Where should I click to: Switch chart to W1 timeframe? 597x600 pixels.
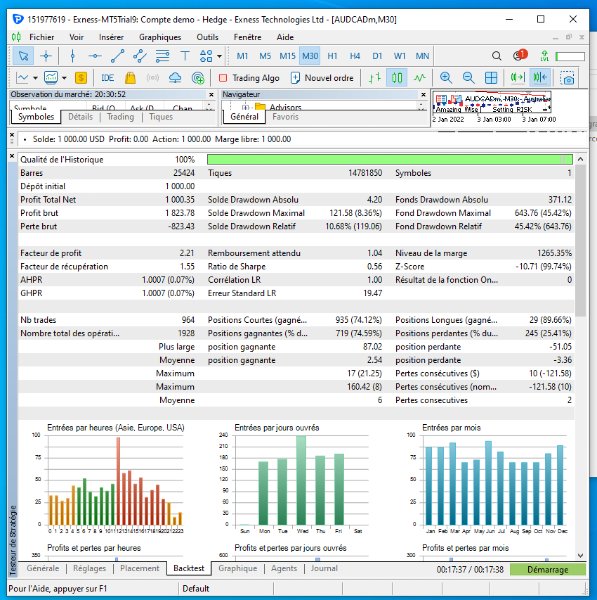(400, 56)
